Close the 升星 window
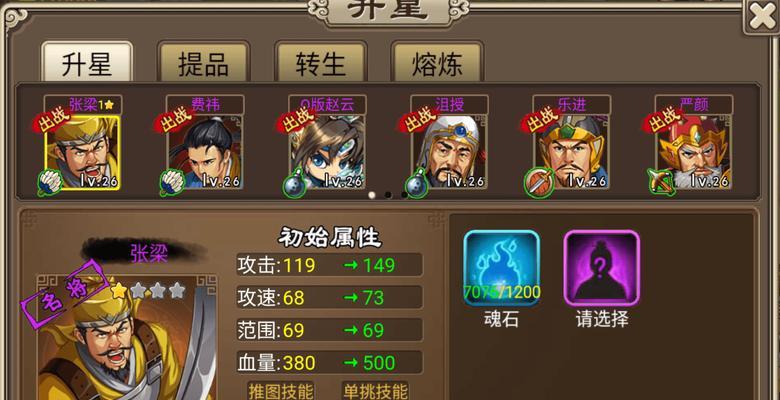The width and height of the screenshot is (780, 400). point(761,17)
